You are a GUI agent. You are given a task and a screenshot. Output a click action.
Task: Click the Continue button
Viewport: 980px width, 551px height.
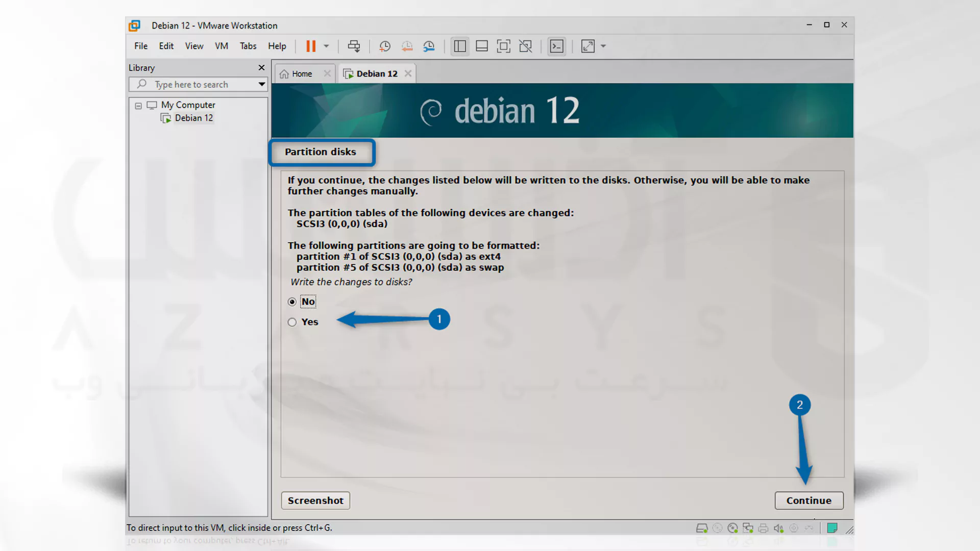(x=809, y=500)
